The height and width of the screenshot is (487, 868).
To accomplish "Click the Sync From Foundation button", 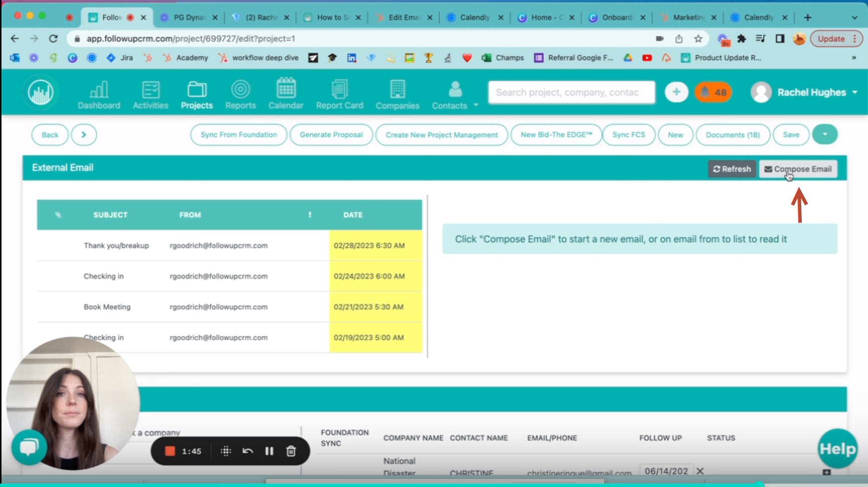I will point(238,134).
